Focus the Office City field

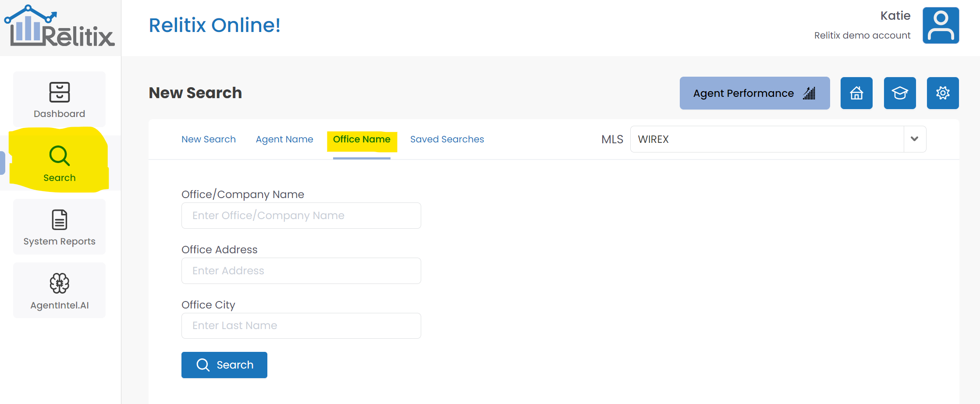301,326
